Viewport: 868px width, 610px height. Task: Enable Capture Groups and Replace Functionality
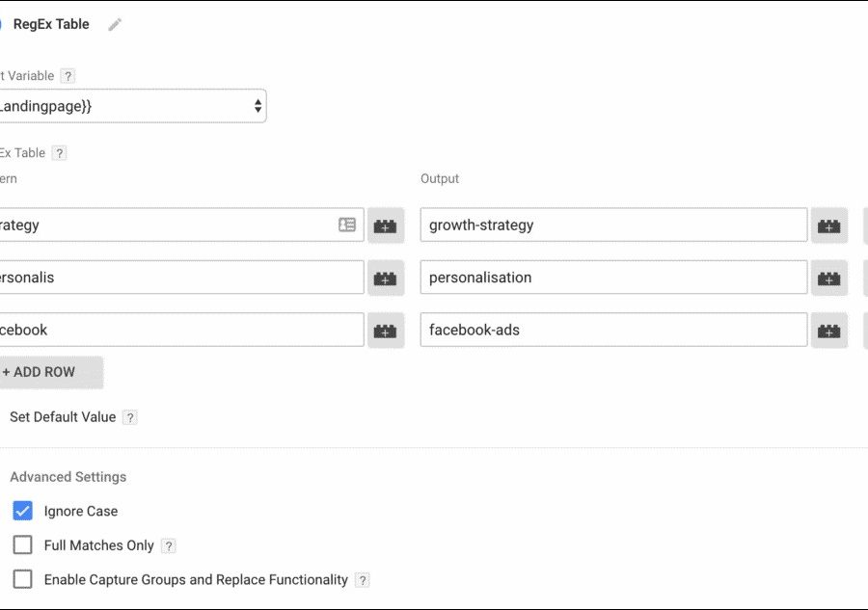23,580
